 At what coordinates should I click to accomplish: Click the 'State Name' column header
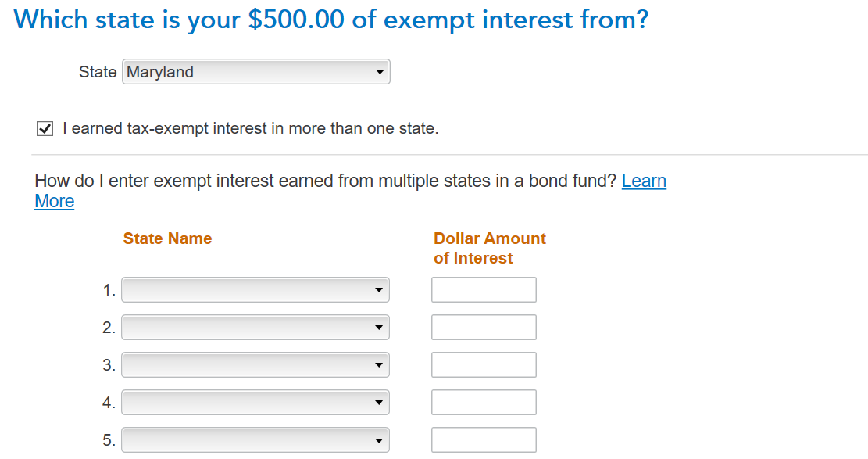tap(167, 238)
